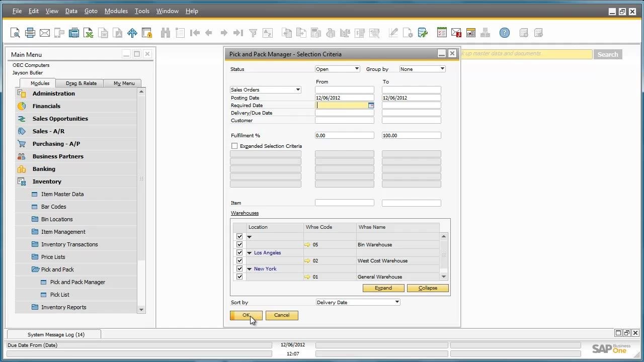
Task: Click the OK button
Action: [x=246, y=315]
